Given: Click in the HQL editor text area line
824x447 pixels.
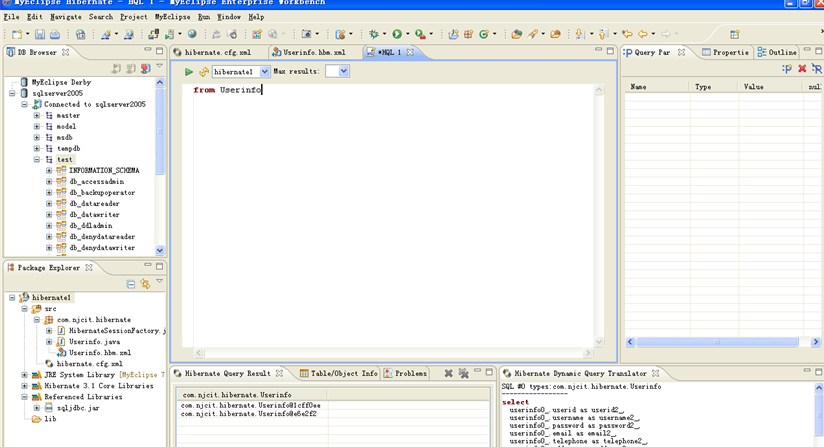Looking at the screenshot, I should click(393, 90).
